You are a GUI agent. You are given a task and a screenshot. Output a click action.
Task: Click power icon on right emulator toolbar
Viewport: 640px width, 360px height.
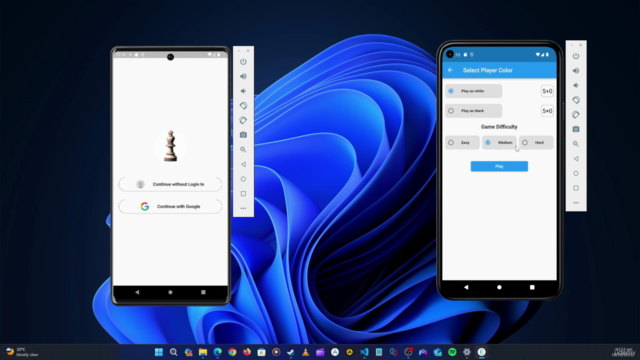pos(576,56)
